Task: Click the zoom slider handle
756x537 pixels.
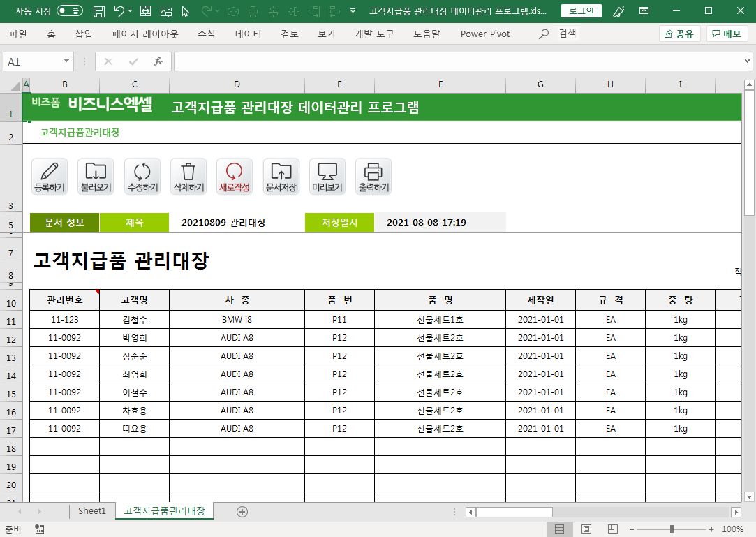Action: tap(672, 529)
